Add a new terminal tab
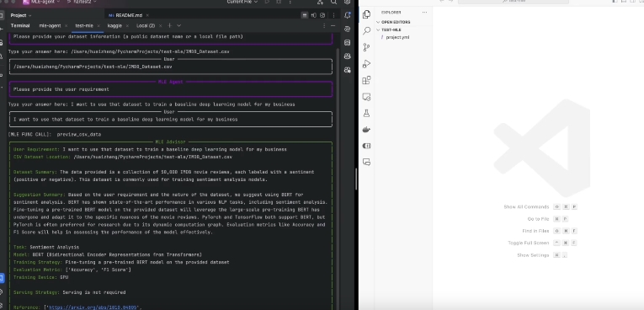Screen dimensions: 644x310 (169, 25)
